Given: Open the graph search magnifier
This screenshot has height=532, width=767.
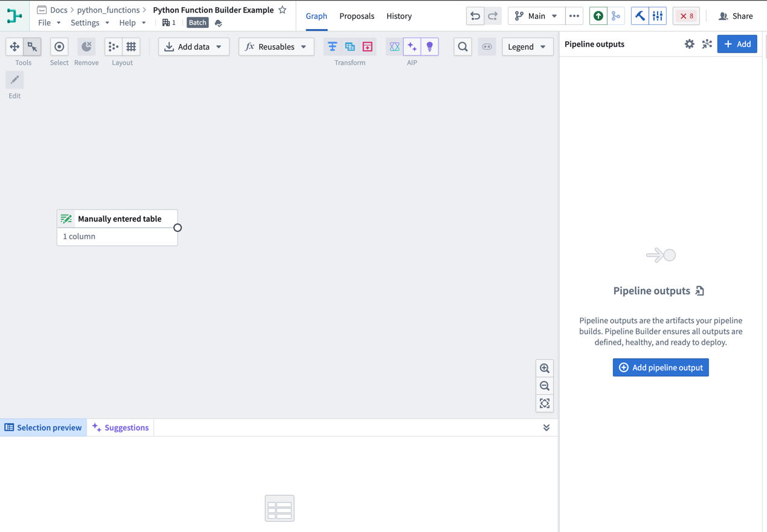Looking at the screenshot, I should tap(463, 46).
